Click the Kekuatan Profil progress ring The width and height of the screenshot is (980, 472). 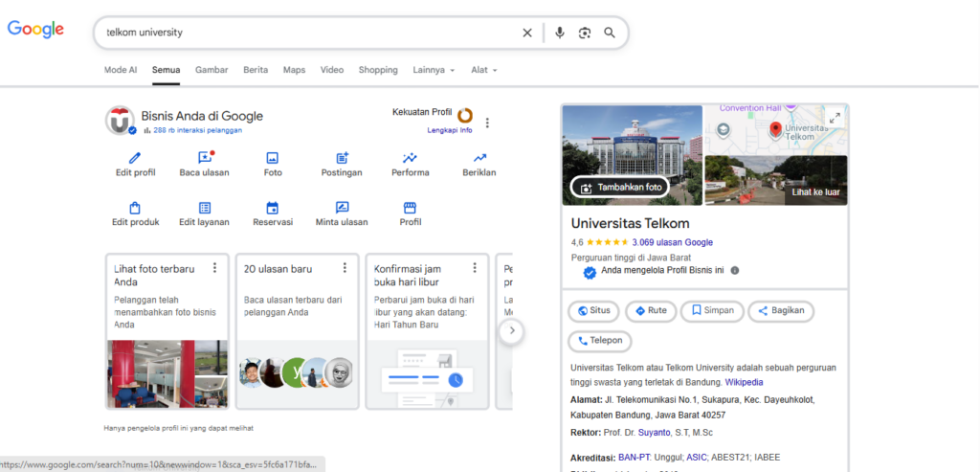pos(465,115)
